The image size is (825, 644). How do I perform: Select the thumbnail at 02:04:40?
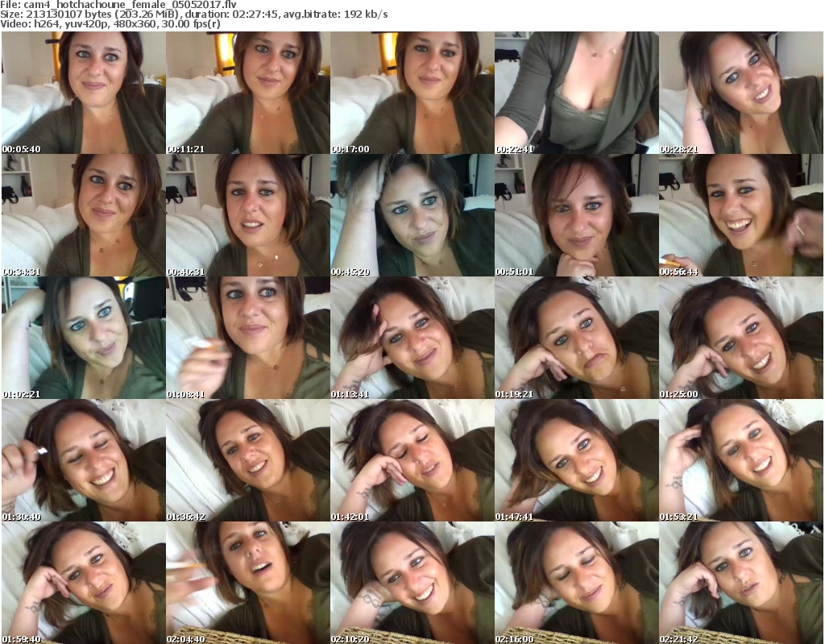click(x=247, y=582)
